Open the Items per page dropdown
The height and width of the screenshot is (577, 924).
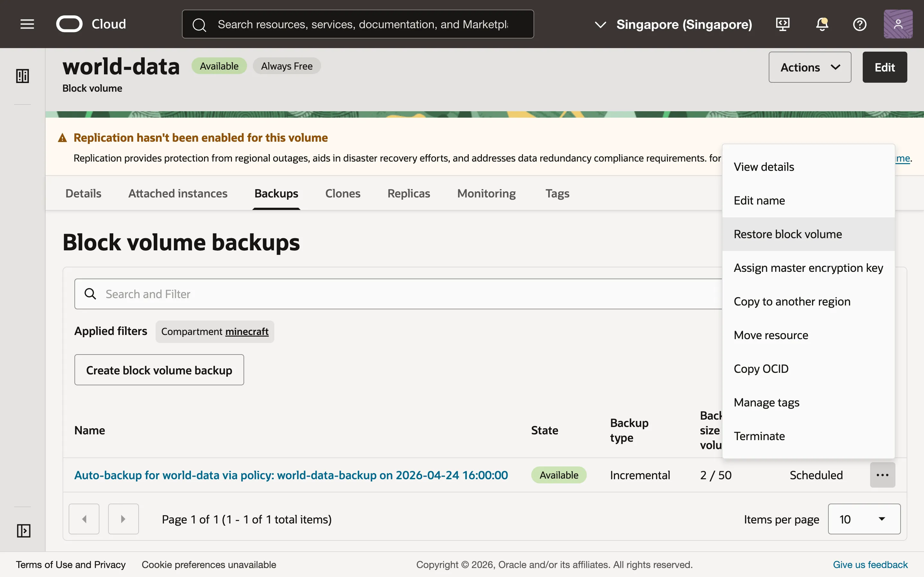pyautogui.click(x=864, y=519)
